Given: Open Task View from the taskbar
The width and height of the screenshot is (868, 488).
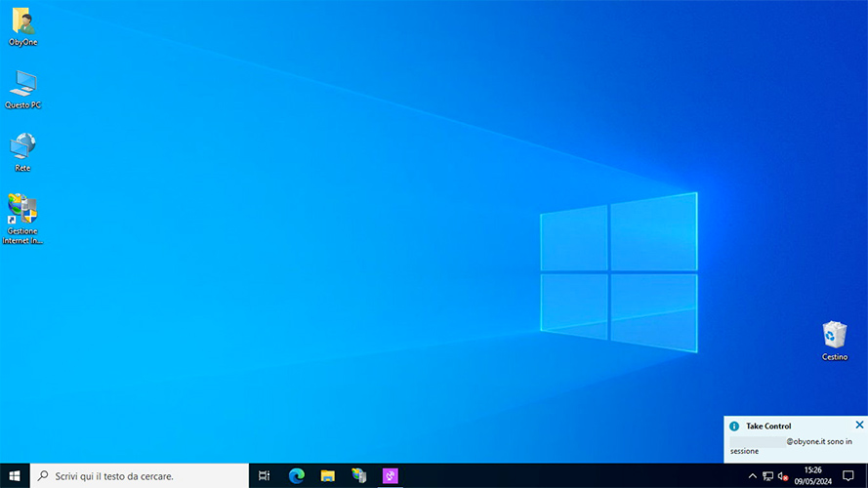Looking at the screenshot, I should (264, 476).
